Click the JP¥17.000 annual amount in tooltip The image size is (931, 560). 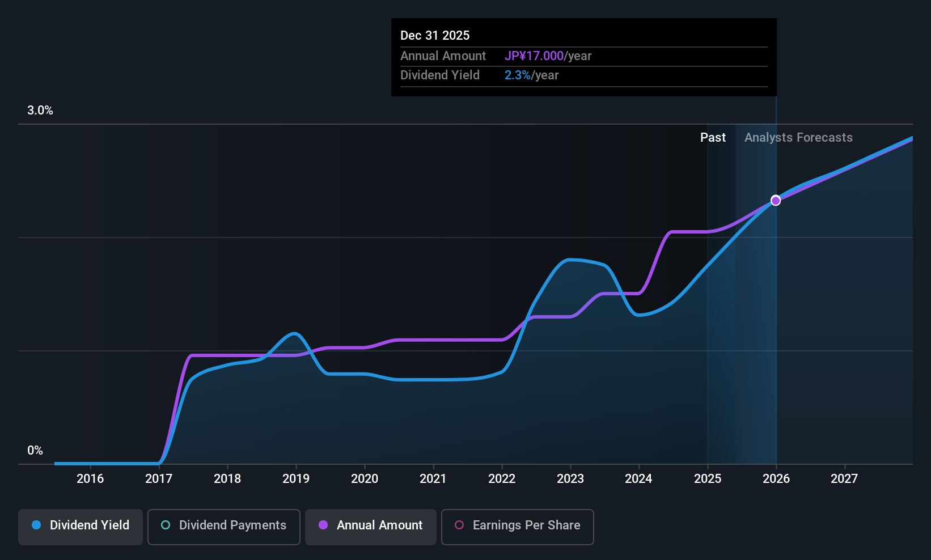534,56
